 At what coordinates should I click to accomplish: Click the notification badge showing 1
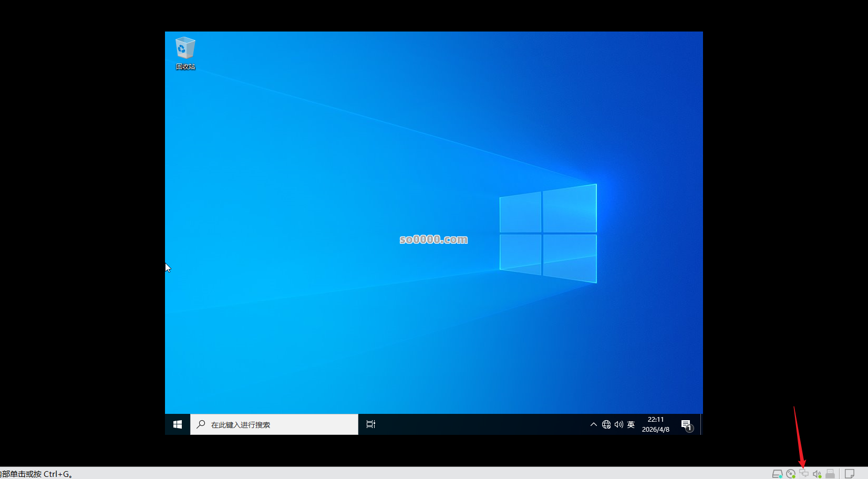(689, 429)
